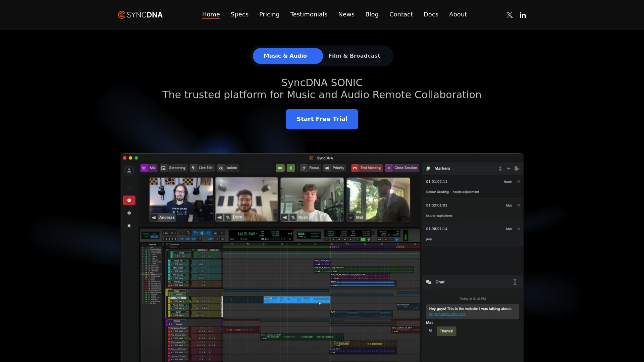Open the Pricing page
Viewport: 644px width, 362px height.
click(x=269, y=14)
